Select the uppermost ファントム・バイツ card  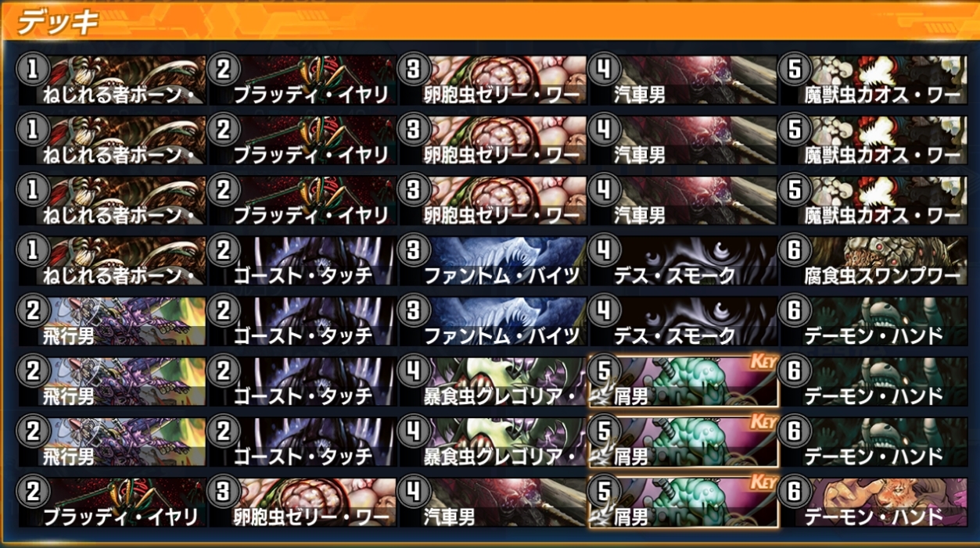(491, 261)
